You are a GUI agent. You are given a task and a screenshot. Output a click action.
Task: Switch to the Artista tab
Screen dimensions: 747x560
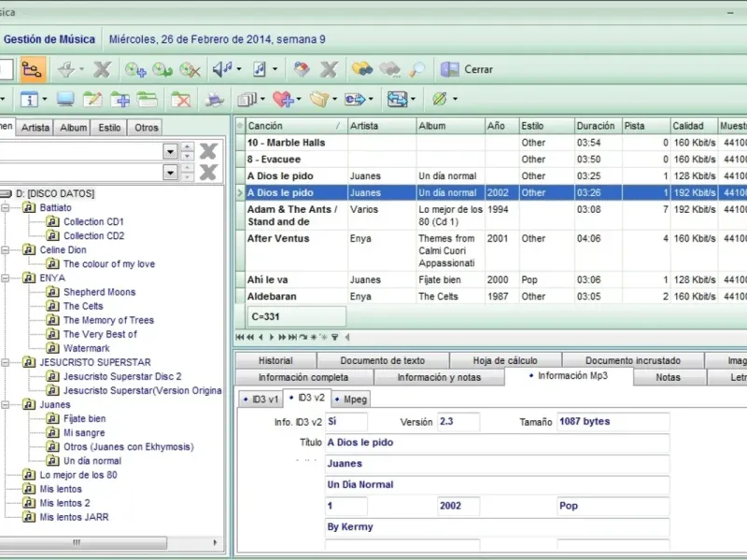tap(35, 128)
